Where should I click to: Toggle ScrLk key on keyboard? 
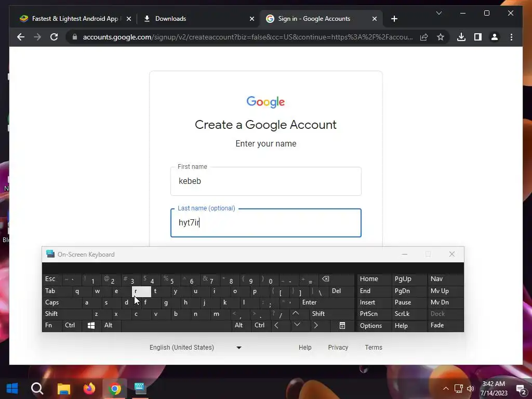tap(409, 314)
